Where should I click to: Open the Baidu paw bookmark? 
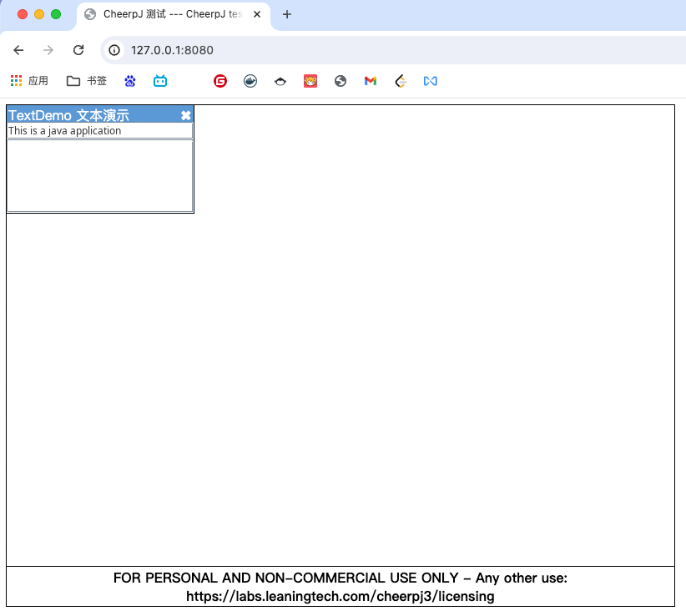(x=130, y=81)
